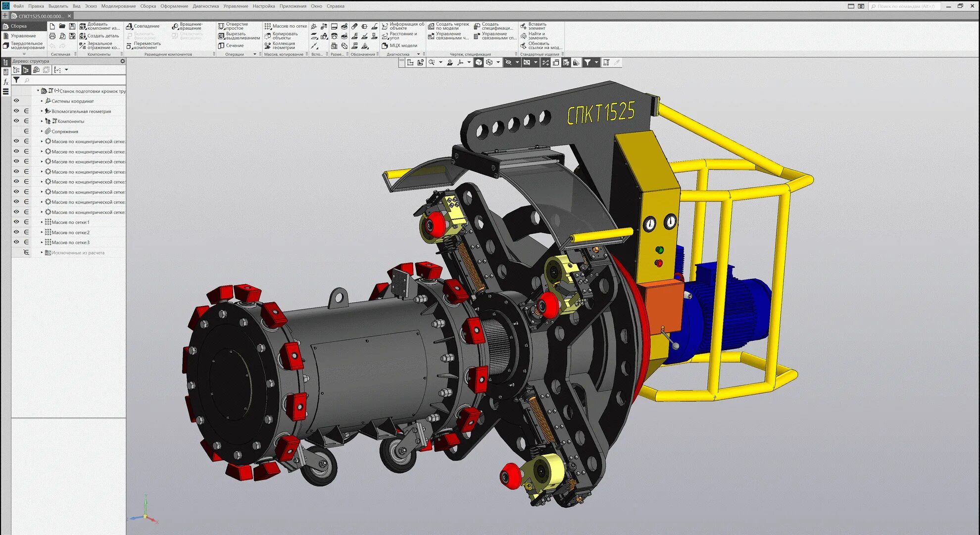Click the Open file folder icon
Viewport: 980px width, 535px height.
pos(62,26)
